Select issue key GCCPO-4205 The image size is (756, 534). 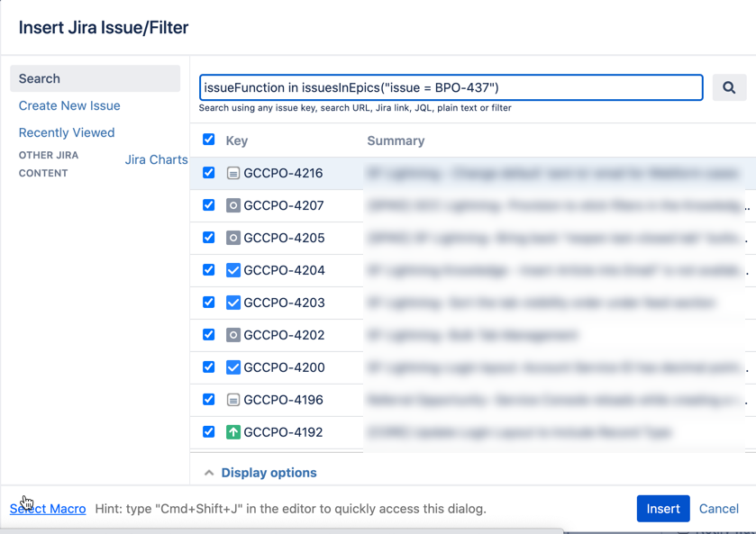tap(284, 238)
